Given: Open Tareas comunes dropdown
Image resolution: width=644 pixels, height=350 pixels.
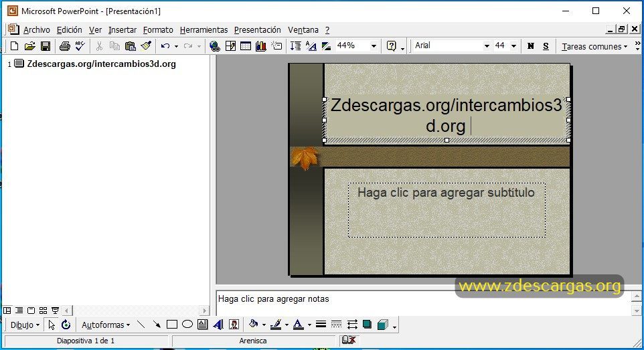Looking at the screenshot, I should pos(594,46).
